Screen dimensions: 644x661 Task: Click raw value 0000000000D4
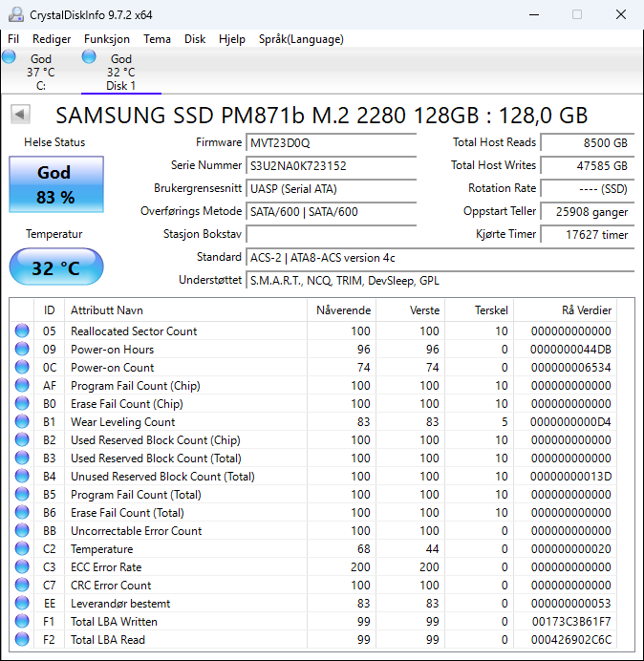[x=570, y=422]
